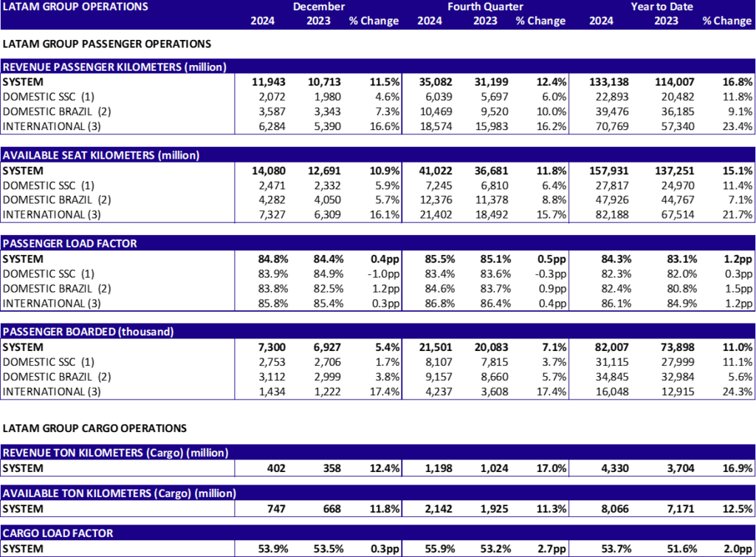Click the International value 82,188
The width and height of the screenshot is (756, 557).
click(x=612, y=215)
